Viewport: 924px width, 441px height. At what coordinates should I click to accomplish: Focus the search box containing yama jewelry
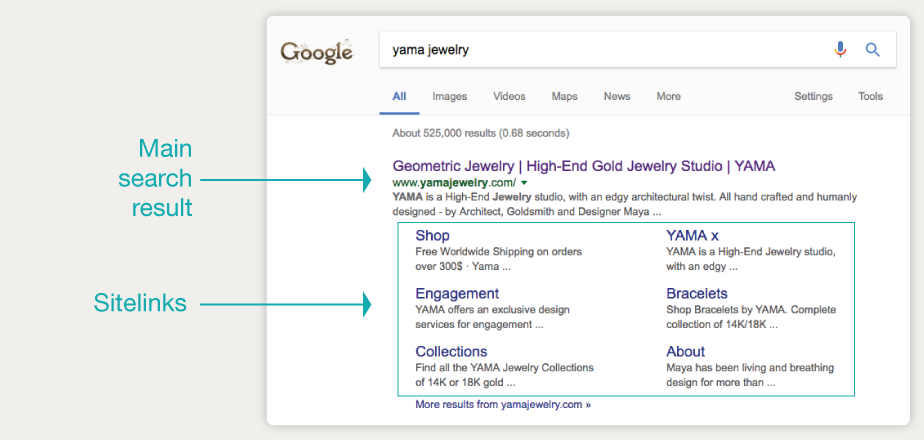[x=638, y=50]
